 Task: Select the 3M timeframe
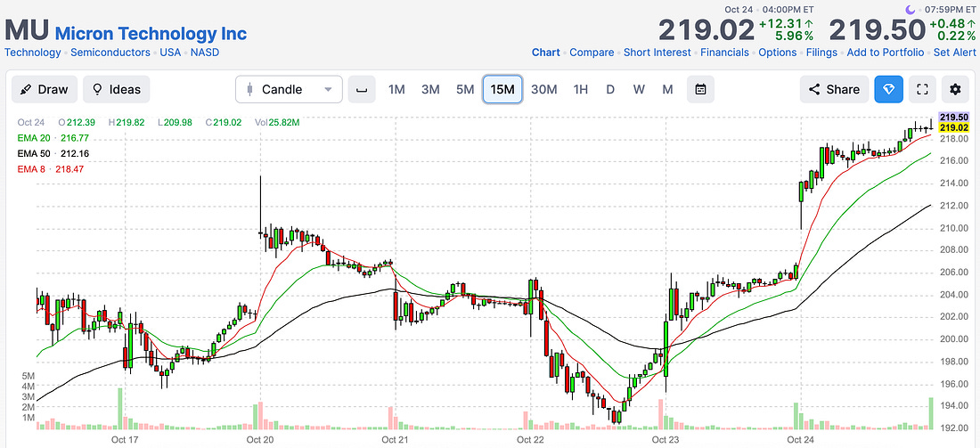point(430,89)
